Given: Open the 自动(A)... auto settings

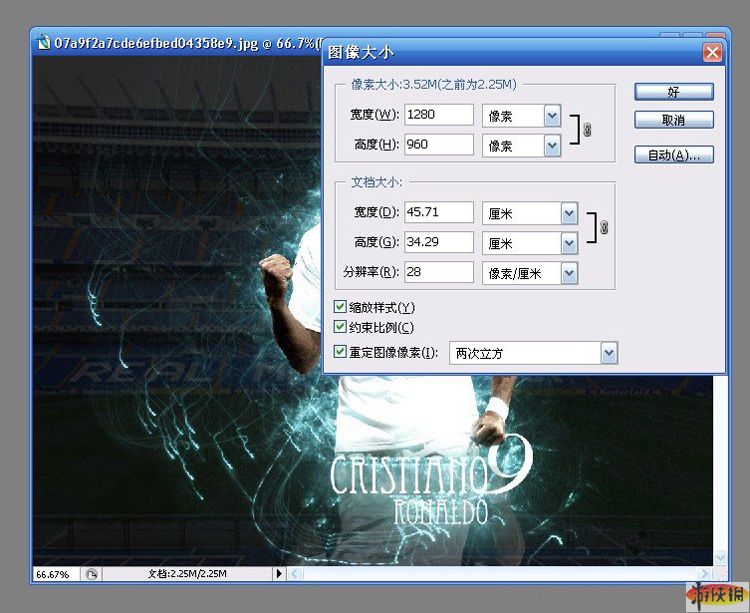Looking at the screenshot, I should point(673,155).
